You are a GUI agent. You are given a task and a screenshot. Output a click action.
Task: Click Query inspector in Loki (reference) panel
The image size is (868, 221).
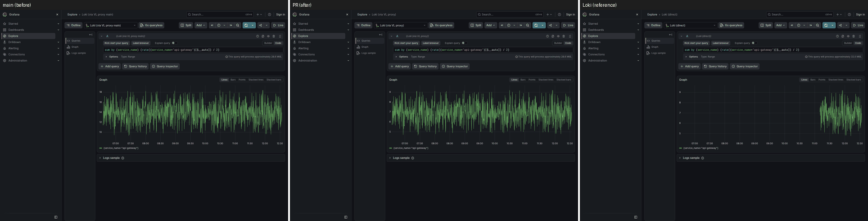click(x=745, y=66)
